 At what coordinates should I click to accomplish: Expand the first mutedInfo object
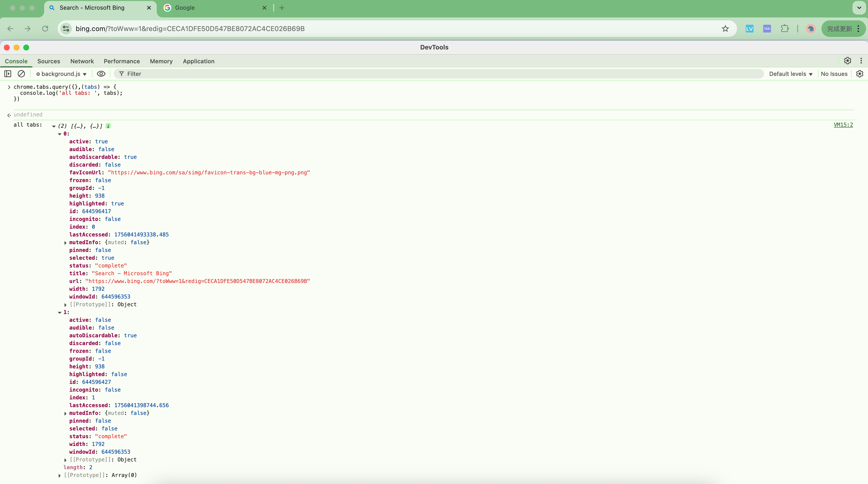coord(65,242)
